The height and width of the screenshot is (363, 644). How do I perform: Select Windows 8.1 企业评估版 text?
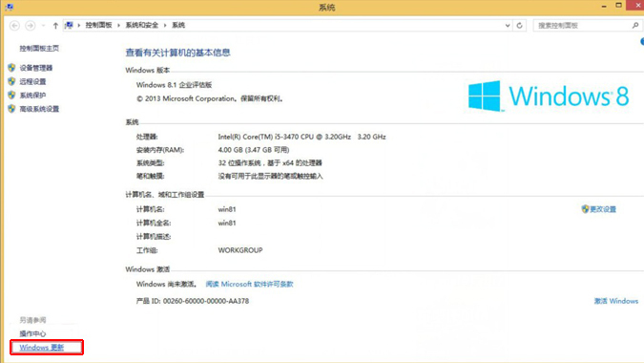point(175,85)
